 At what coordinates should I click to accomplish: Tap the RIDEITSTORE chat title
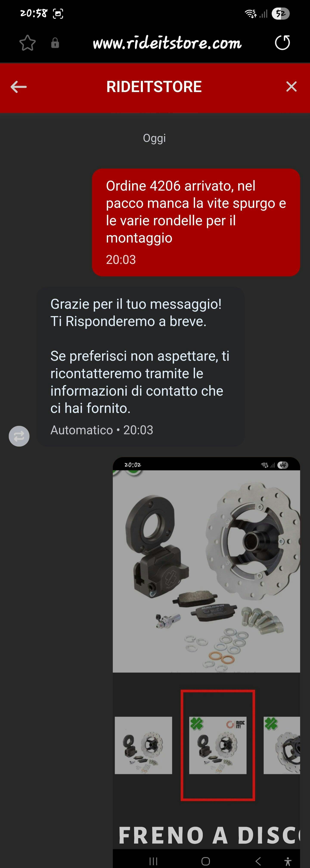coord(154,87)
